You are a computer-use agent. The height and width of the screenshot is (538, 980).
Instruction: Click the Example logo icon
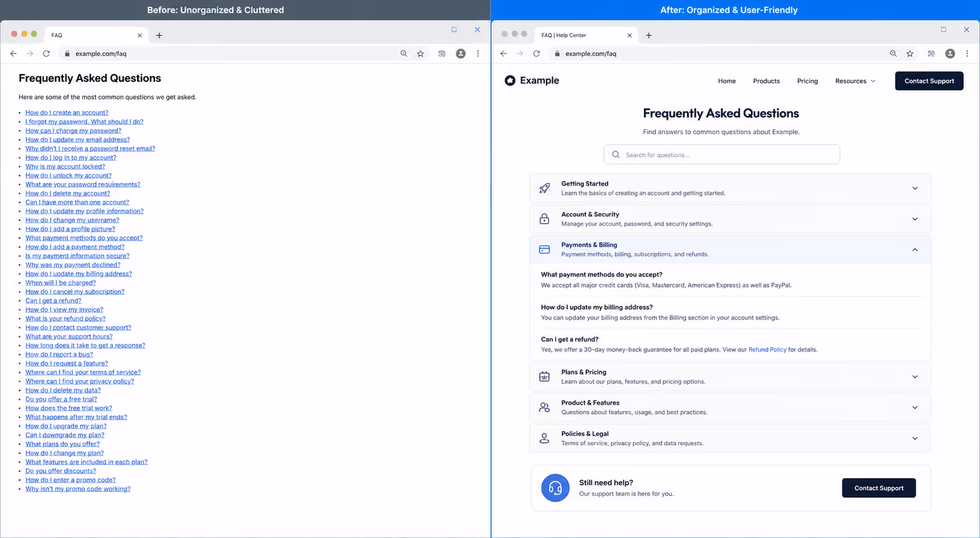510,80
